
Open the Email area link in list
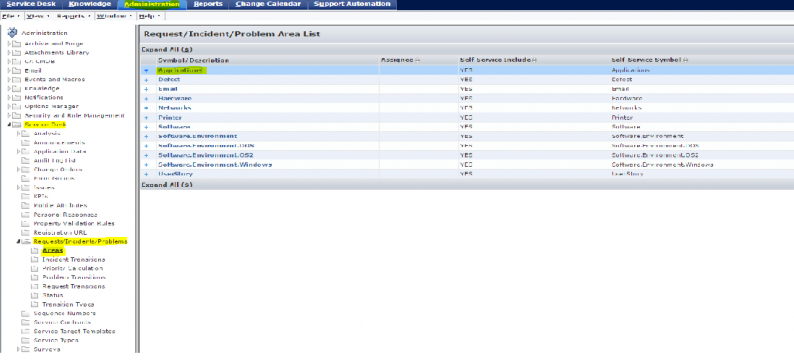click(x=167, y=89)
